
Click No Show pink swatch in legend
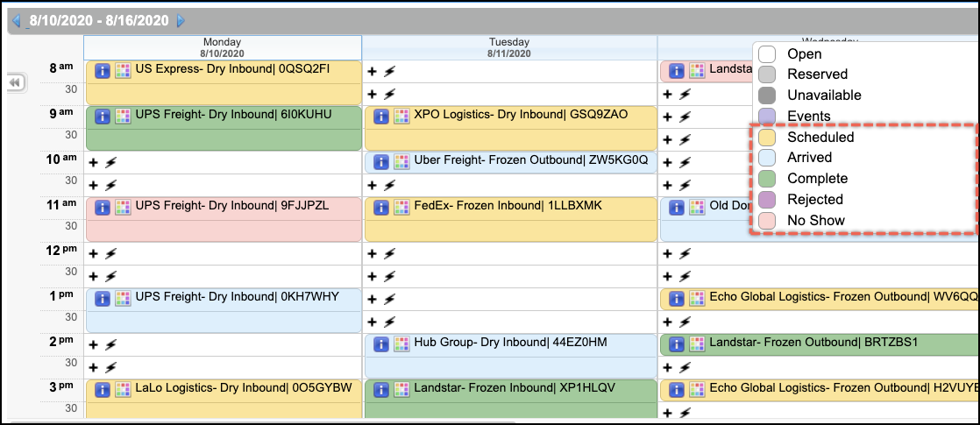(767, 220)
